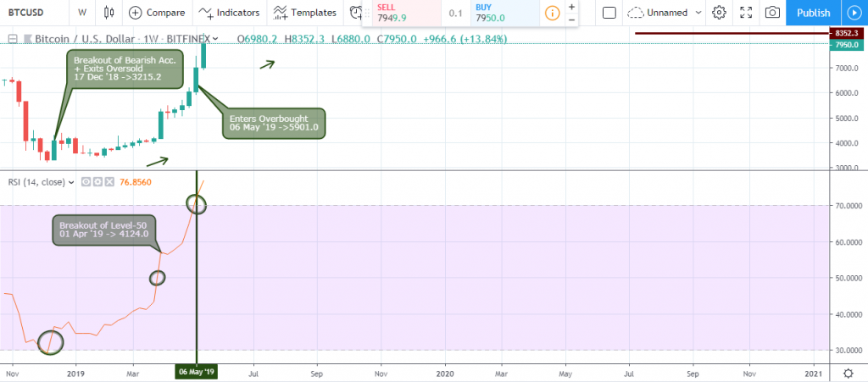Select the 'Breakout of Bearish Acc.' callout
868x382 pixels.
(125, 69)
